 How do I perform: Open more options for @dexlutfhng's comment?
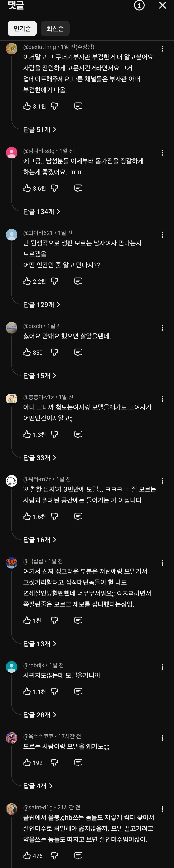pos(163,48)
